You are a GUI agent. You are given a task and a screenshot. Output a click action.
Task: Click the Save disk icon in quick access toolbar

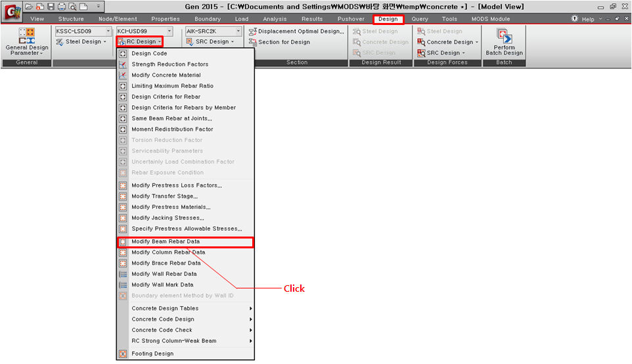coord(51,7)
